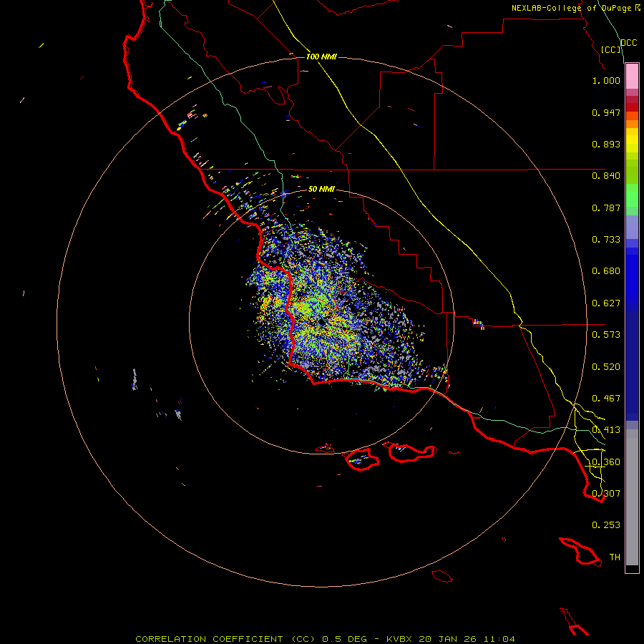Click the 0.413 scale value
The image size is (644, 644).
click(x=606, y=430)
